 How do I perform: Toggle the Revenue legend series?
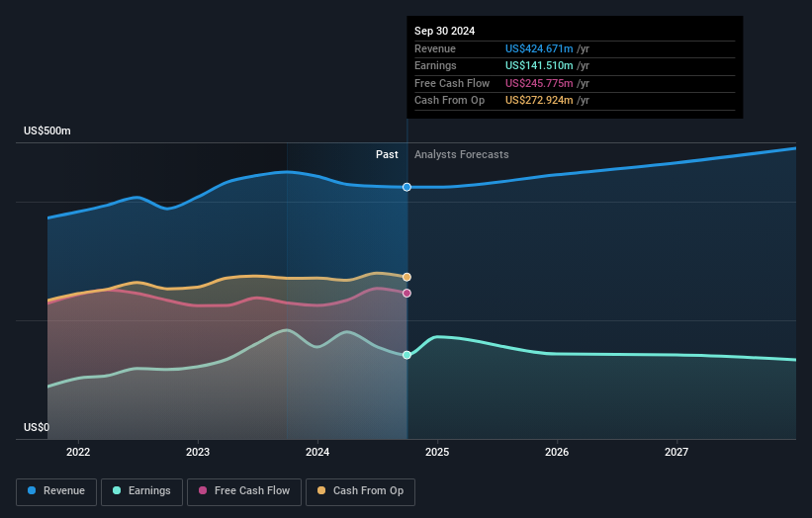click(x=56, y=491)
